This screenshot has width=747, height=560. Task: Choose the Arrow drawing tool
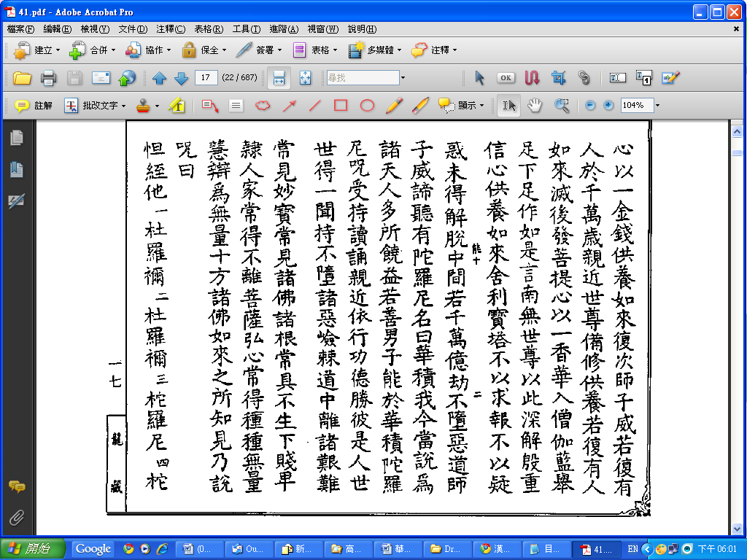pos(289,106)
